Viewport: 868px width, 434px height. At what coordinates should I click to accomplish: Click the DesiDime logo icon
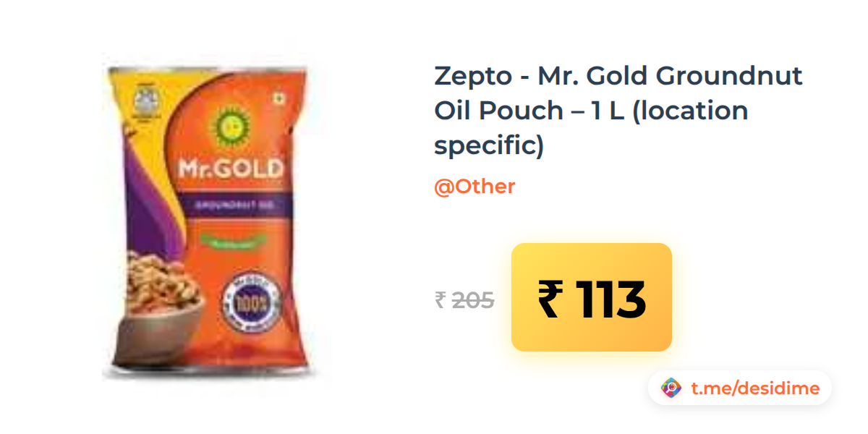pyautogui.click(x=671, y=388)
